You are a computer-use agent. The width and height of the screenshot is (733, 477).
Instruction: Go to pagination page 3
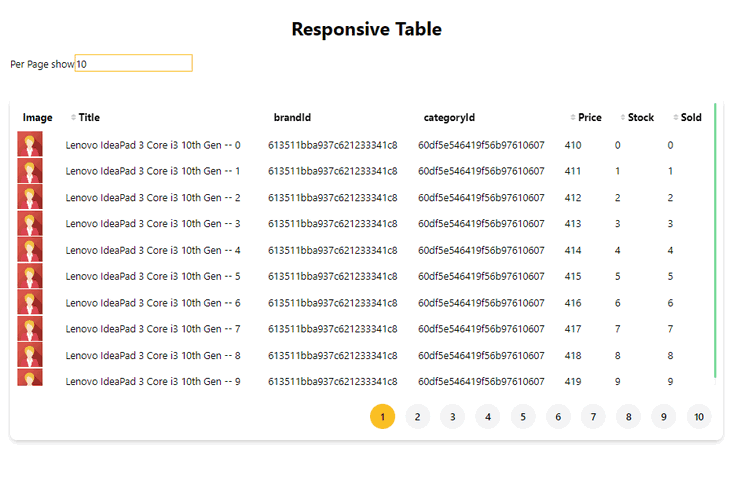pyautogui.click(x=453, y=416)
